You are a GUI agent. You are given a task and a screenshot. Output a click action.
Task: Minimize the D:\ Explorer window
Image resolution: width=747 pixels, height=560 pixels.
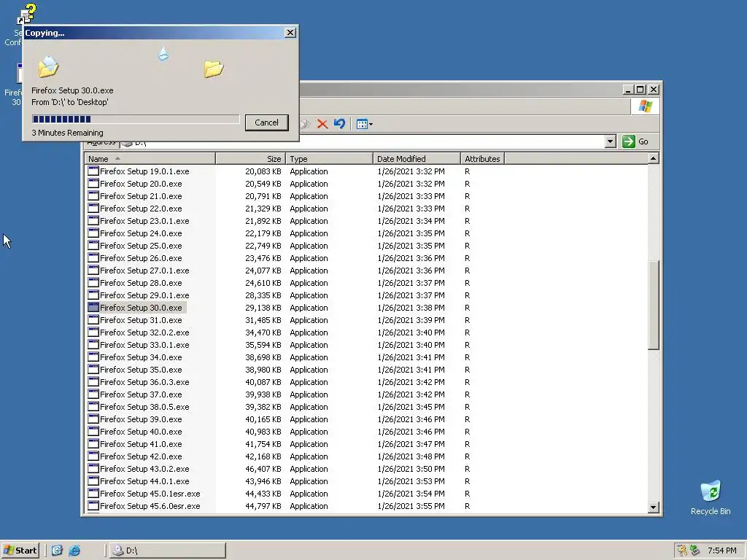pyautogui.click(x=628, y=90)
